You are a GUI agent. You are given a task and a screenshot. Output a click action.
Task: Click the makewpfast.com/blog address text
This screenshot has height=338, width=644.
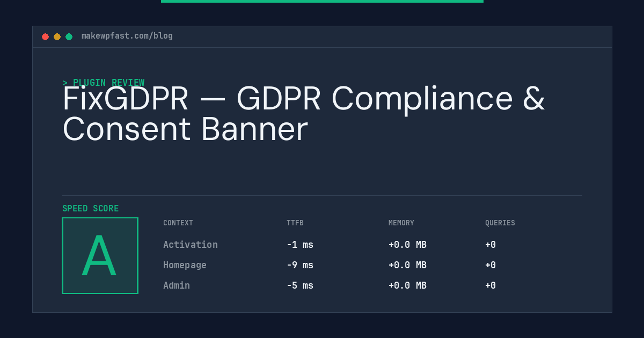point(127,36)
